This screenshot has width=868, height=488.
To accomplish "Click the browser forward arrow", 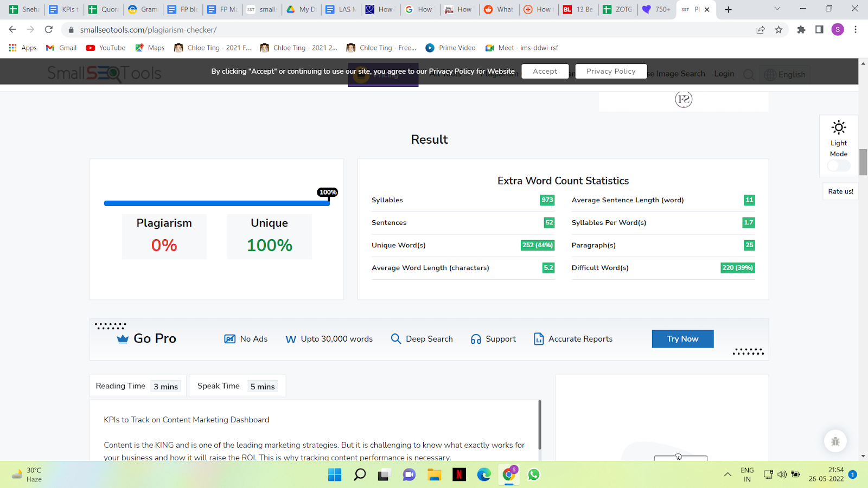I will tap(30, 29).
